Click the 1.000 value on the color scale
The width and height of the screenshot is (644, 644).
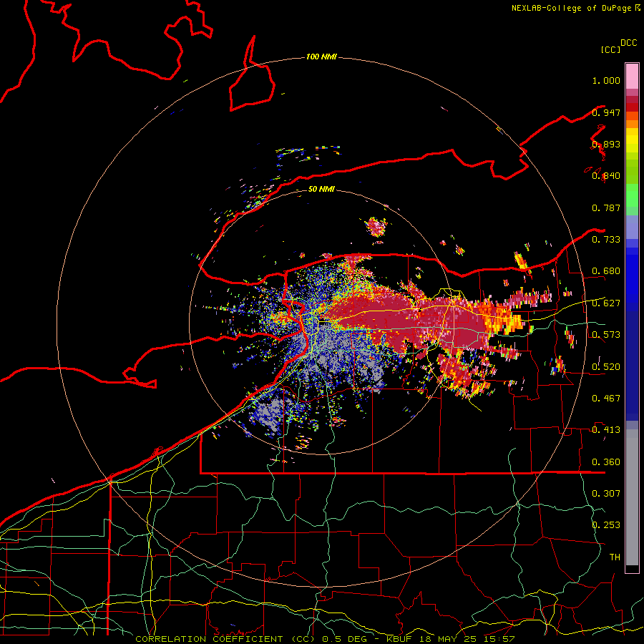click(x=606, y=80)
